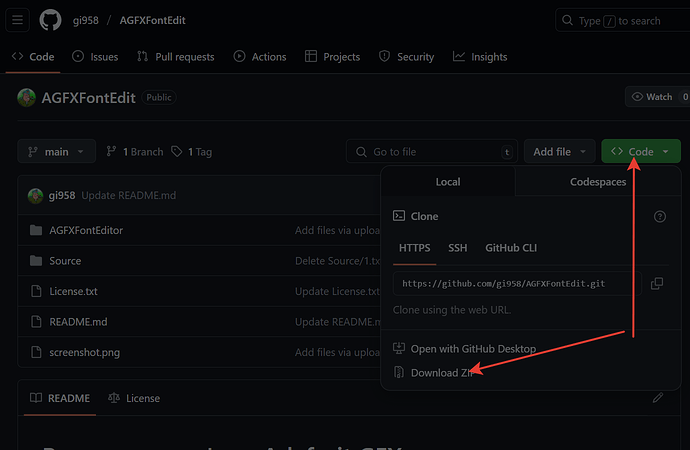Click the AGFXFontEdit breadcrumb link
Image resolution: width=690 pixels, height=450 pixels.
(152, 20)
